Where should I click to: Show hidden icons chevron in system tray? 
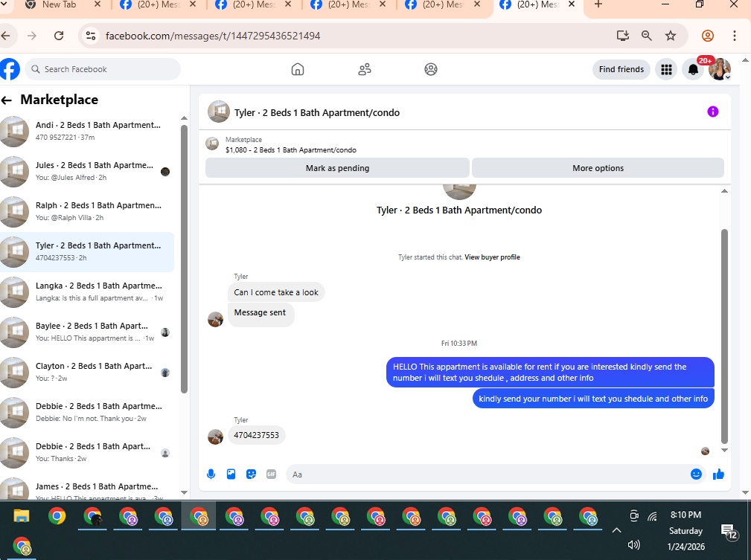pos(617,530)
